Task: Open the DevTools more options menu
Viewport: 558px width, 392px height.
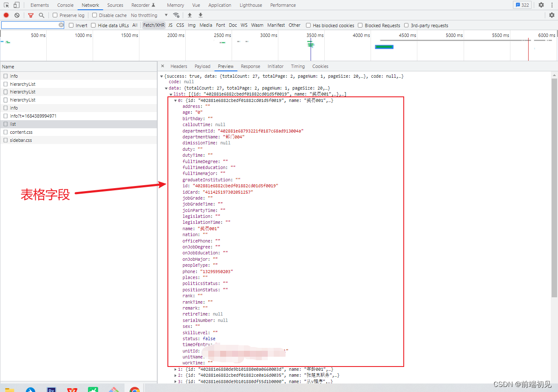Action: (x=552, y=5)
